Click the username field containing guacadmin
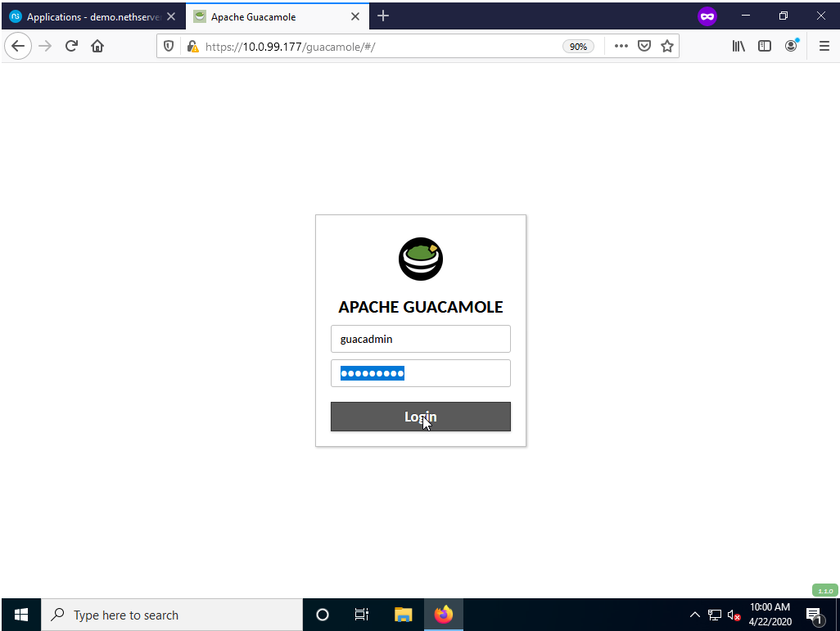The width and height of the screenshot is (840, 631). 421,339
